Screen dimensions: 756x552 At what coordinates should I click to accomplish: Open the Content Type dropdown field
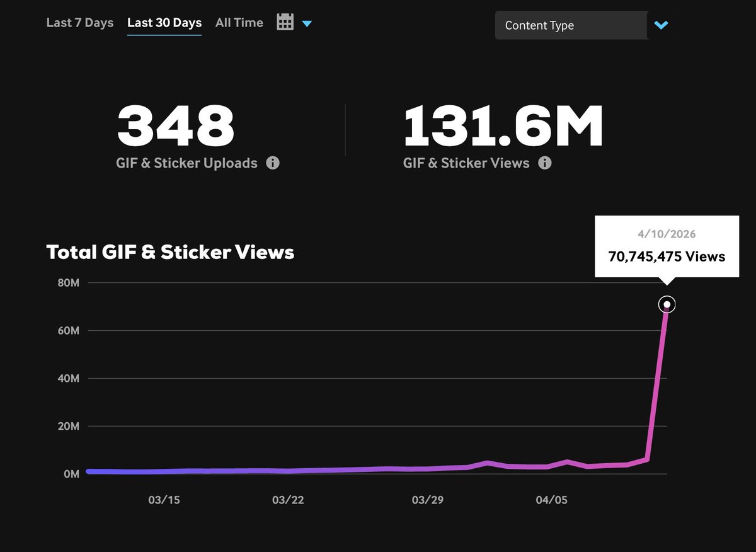571,26
